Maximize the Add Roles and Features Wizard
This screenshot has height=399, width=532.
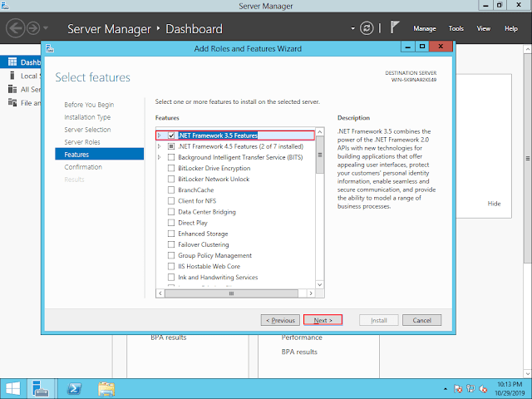point(421,47)
